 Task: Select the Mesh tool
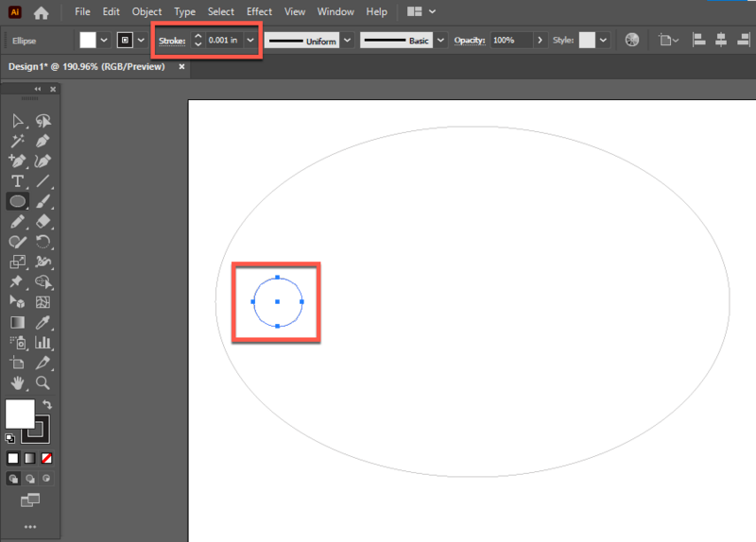pyautogui.click(x=43, y=302)
